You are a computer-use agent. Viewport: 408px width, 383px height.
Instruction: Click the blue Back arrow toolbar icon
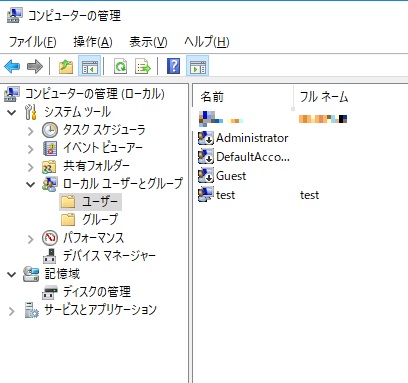[x=12, y=66]
